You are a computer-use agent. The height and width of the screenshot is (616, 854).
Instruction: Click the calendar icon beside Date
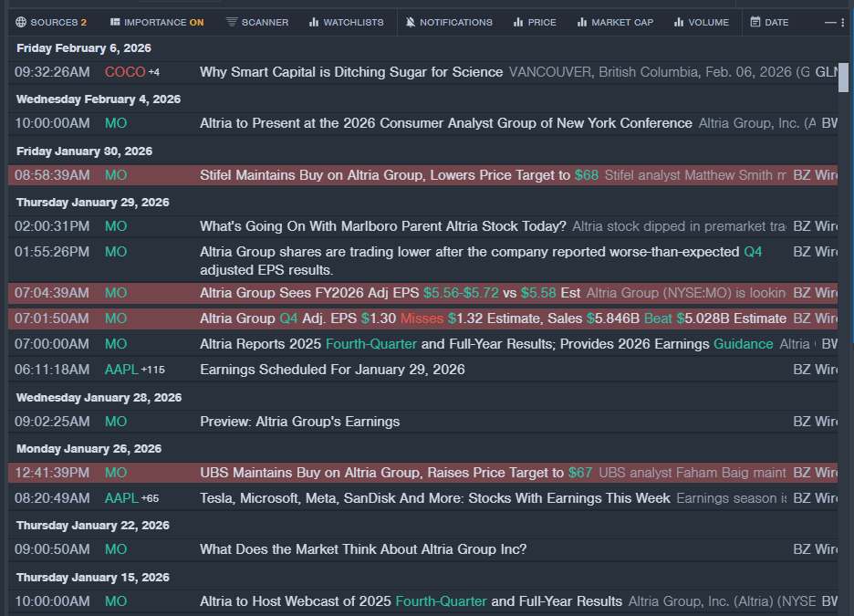click(x=755, y=22)
